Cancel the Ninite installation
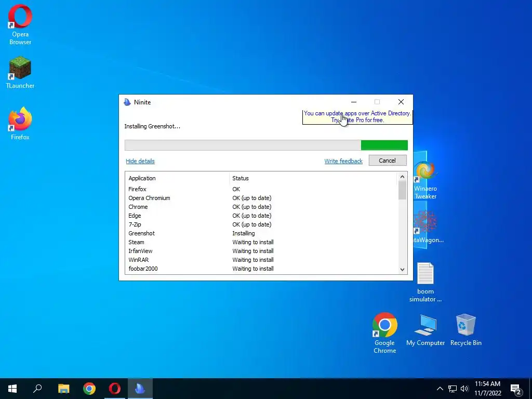Screen dimensions: 532x399 (388, 161)
